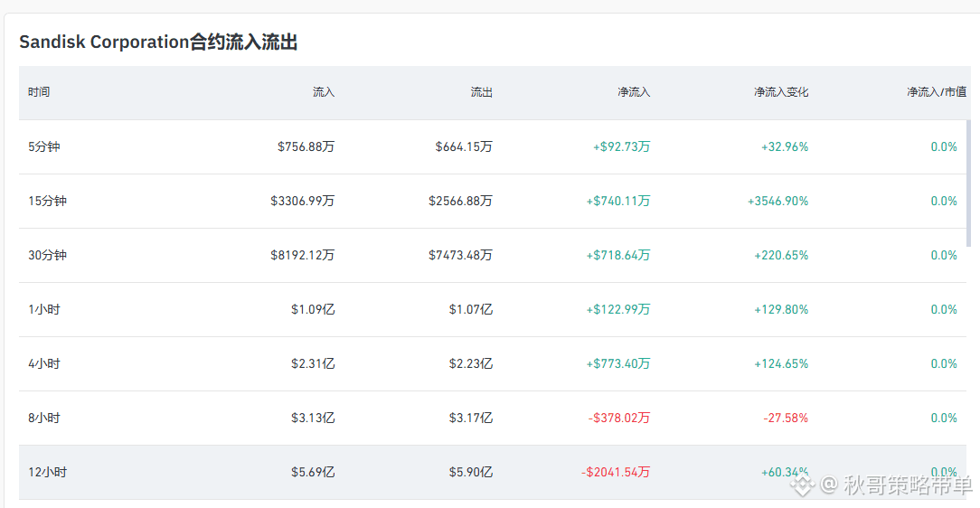The width and height of the screenshot is (980, 508).
Task: Click inflow value $5.69亿
Action: 313,473
